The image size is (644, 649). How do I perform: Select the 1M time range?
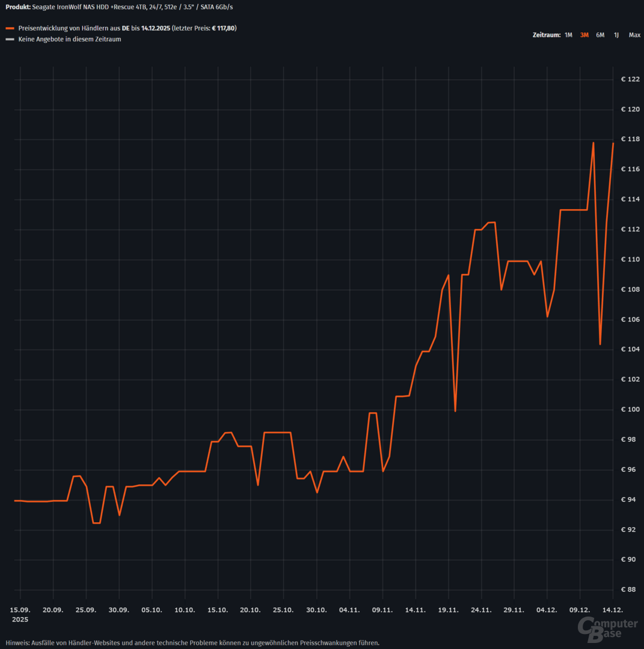[568, 35]
